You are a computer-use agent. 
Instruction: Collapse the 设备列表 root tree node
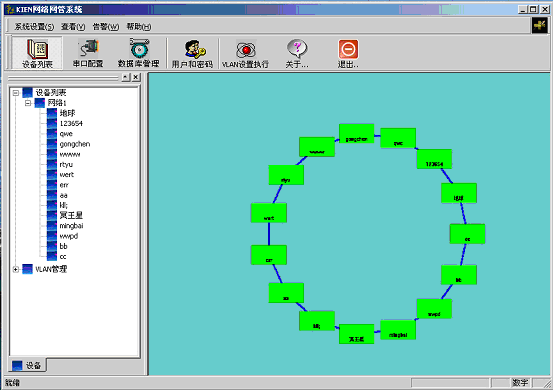(16, 93)
